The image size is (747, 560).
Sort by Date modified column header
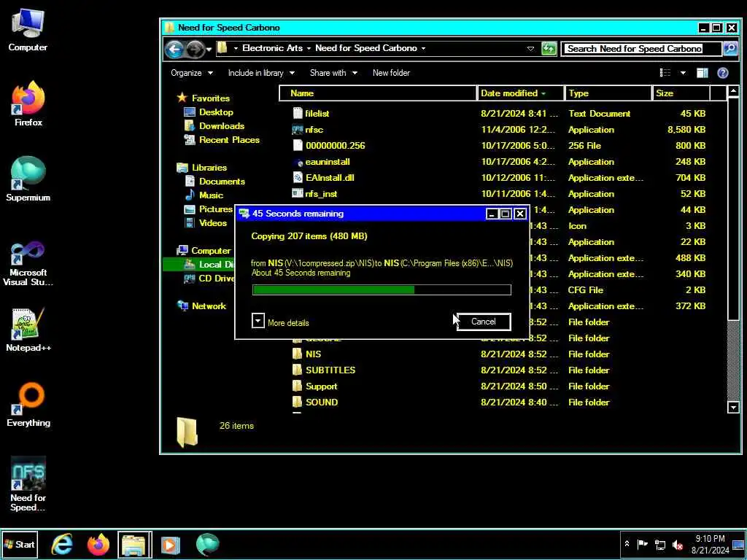coord(520,93)
